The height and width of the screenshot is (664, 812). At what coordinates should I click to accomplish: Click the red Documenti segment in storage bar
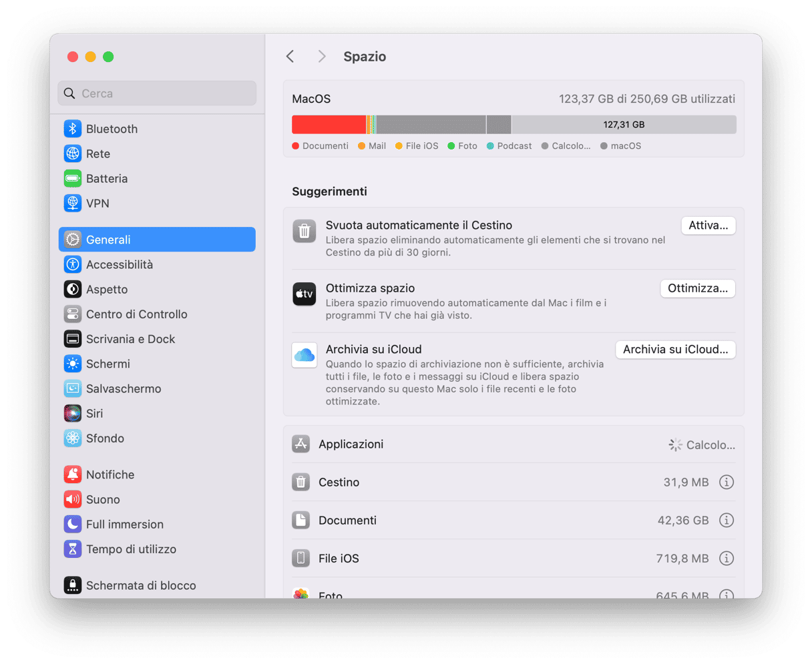click(x=329, y=125)
